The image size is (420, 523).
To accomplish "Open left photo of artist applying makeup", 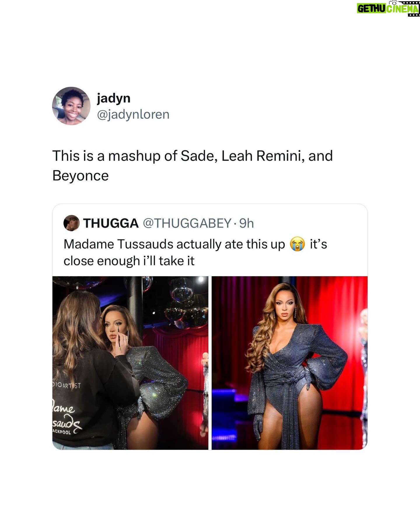I will [130, 363].
